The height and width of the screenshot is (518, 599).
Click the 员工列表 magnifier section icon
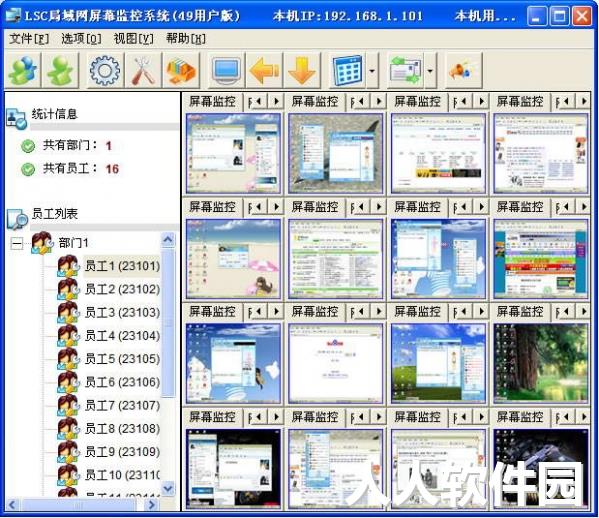click(x=17, y=219)
